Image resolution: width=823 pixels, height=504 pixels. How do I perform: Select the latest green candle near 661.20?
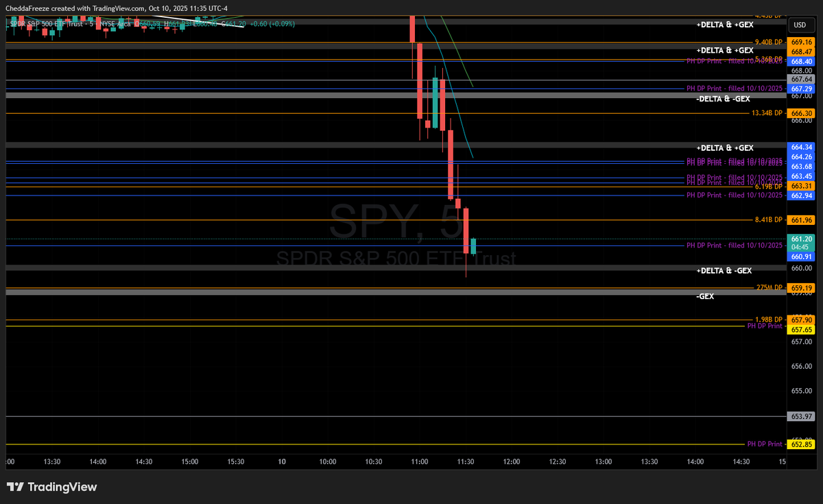click(x=473, y=246)
